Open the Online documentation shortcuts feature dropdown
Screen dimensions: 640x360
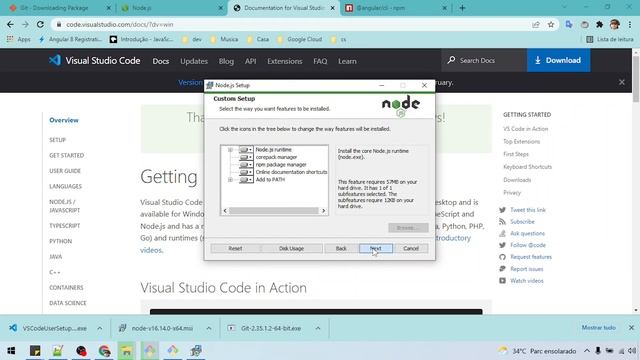246,172
